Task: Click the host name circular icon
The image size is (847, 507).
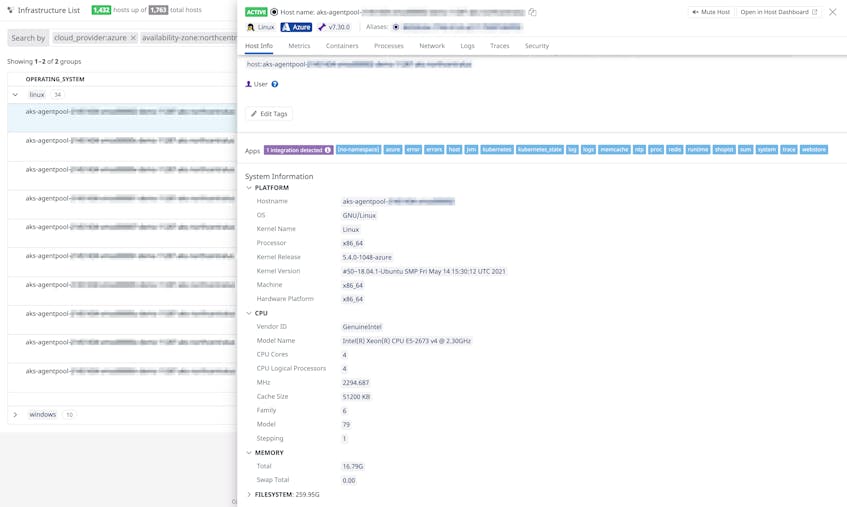Action: pos(274,12)
